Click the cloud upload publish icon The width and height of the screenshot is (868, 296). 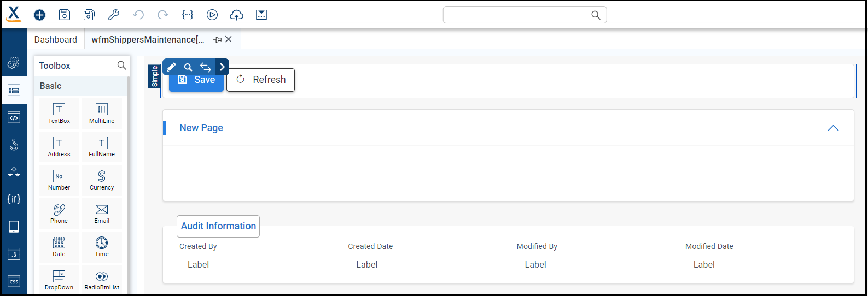coord(236,15)
